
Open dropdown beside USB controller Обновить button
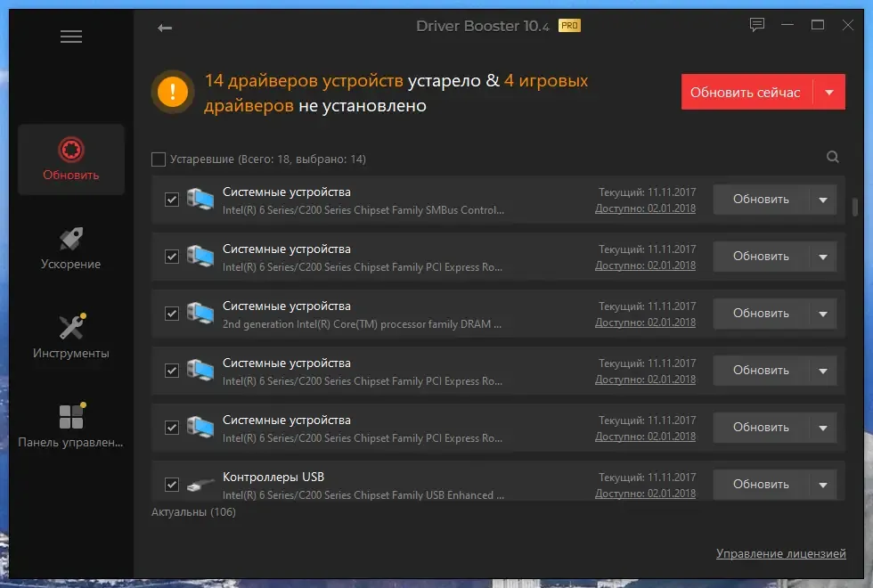[822, 485]
